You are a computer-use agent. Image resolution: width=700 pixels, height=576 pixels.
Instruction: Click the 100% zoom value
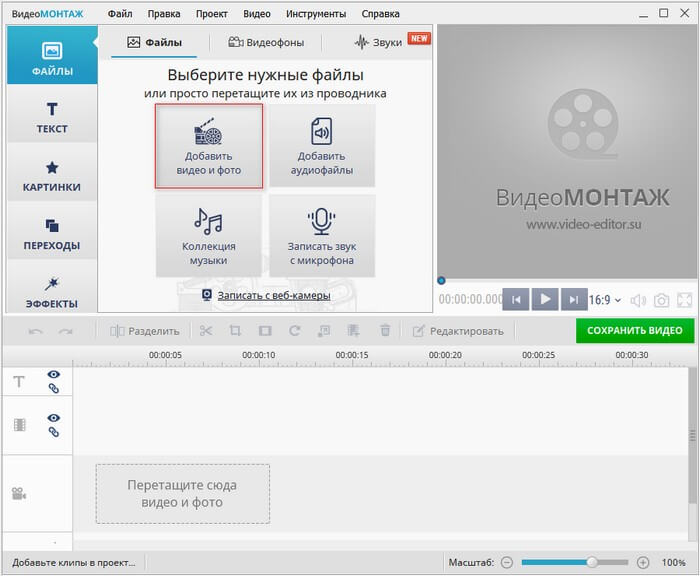point(673,563)
